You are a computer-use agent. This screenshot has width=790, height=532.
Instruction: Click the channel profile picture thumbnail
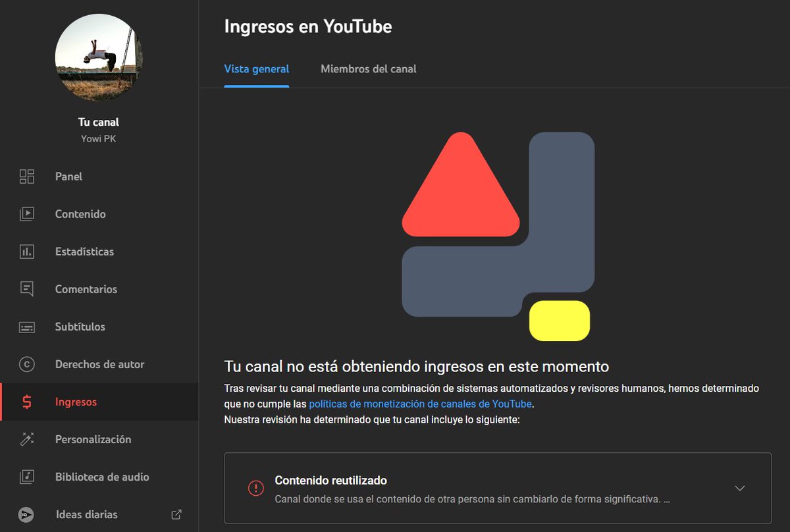[x=99, y=57]
